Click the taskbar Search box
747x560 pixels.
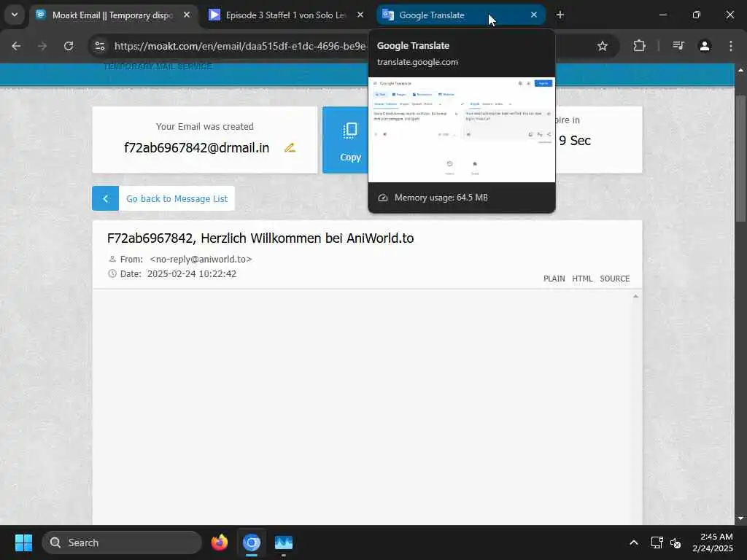122,542
